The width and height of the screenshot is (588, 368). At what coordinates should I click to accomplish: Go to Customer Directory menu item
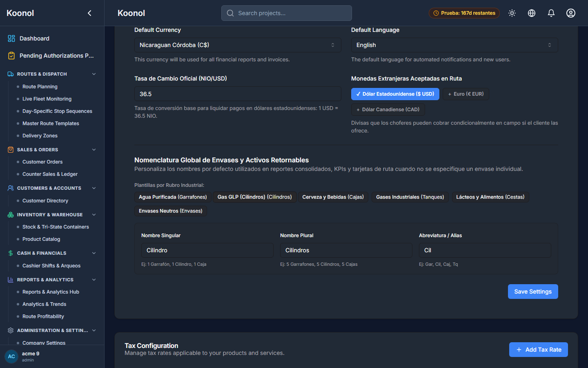[x=45, y=201]
